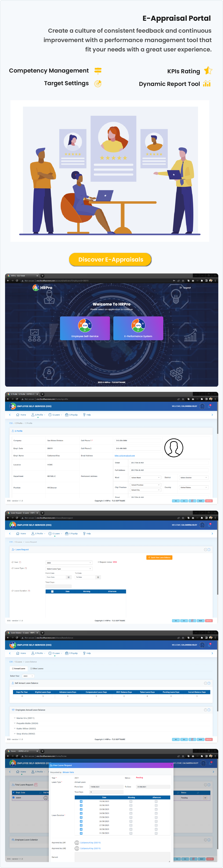Click the Quick View Leave Balance button
This screenshot has height=868, width=223.
(x=159, y=557)
